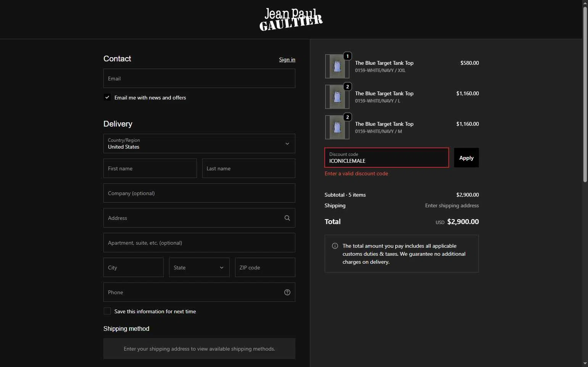Viewport: 588px width, 367px height.
Task: Click the 'Subtotal · 5 items' label
Action: [345, 195]
